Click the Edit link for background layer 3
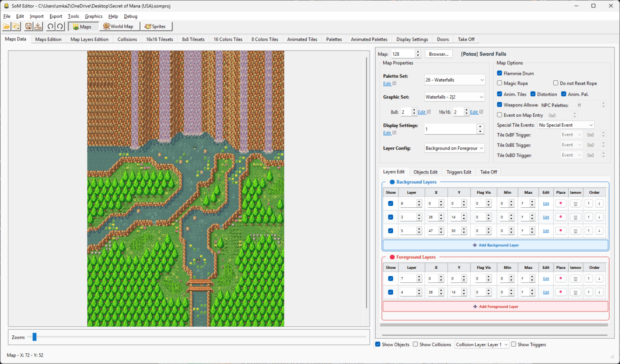 click(x=546, y=217)
